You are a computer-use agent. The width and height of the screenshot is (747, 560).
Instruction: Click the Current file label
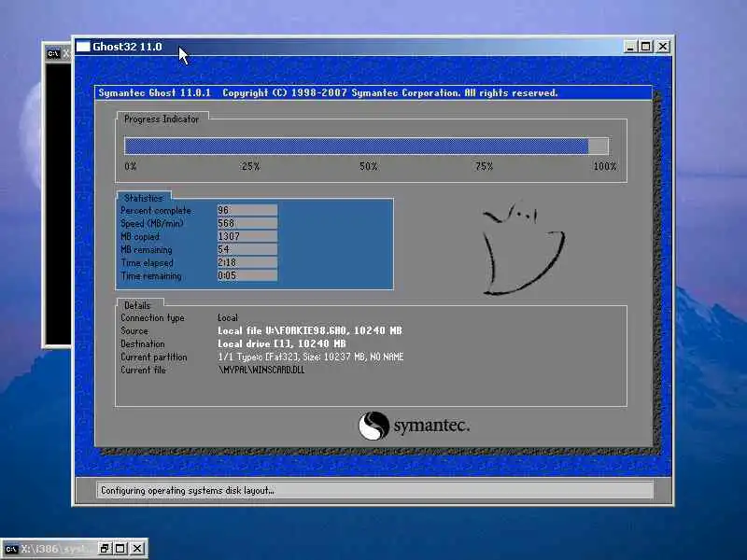[143, 370]
